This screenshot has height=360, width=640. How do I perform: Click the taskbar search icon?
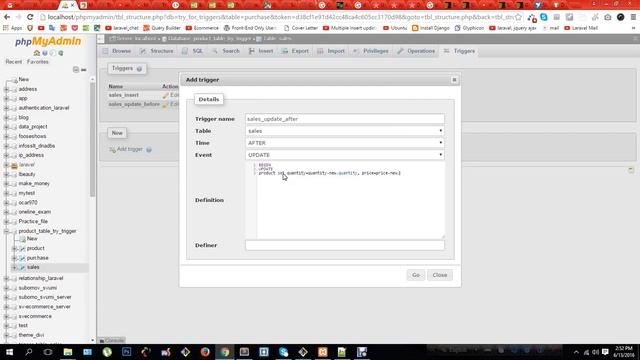coord(29,352)
